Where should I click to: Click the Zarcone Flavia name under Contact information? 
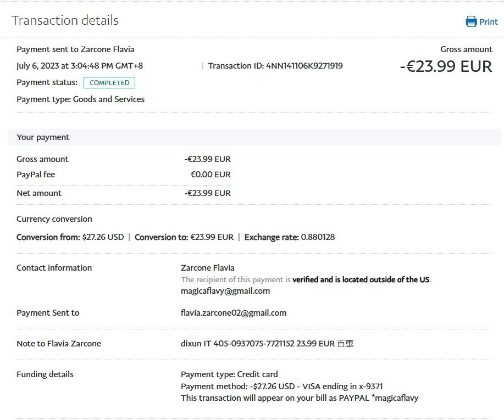[x=207, y=268]
